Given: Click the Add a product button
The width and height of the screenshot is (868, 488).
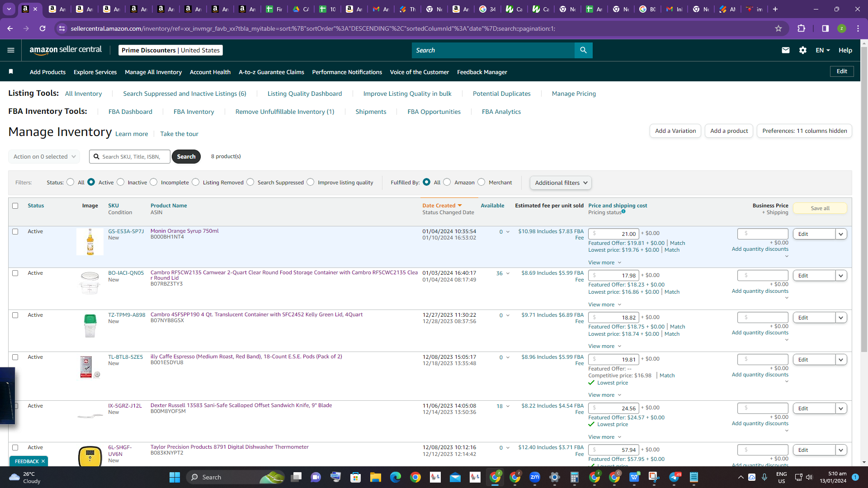Looking at the screenshot, I should [x=729, y=131].
